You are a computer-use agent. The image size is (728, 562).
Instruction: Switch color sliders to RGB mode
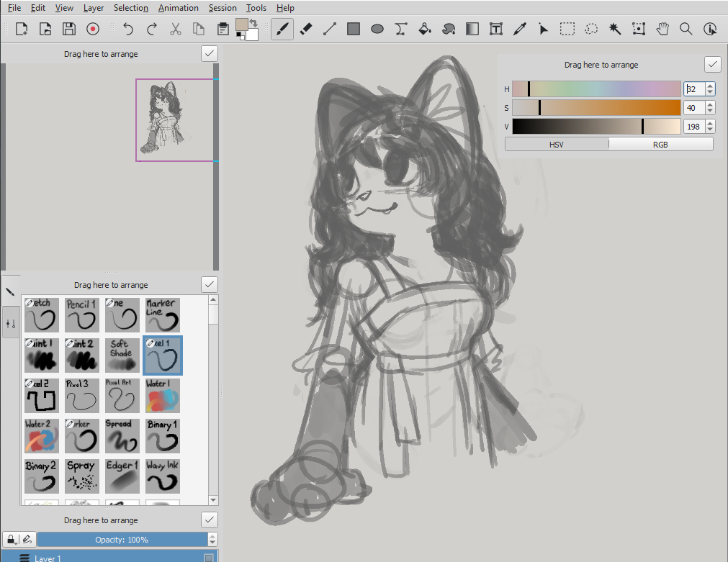click(660, 144)
